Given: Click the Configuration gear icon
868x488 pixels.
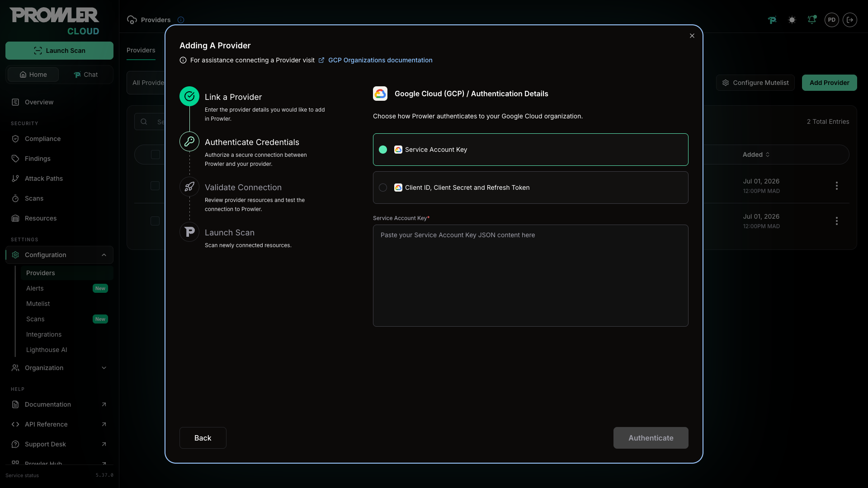Looking at the screenshot, I should coord(15,255).
